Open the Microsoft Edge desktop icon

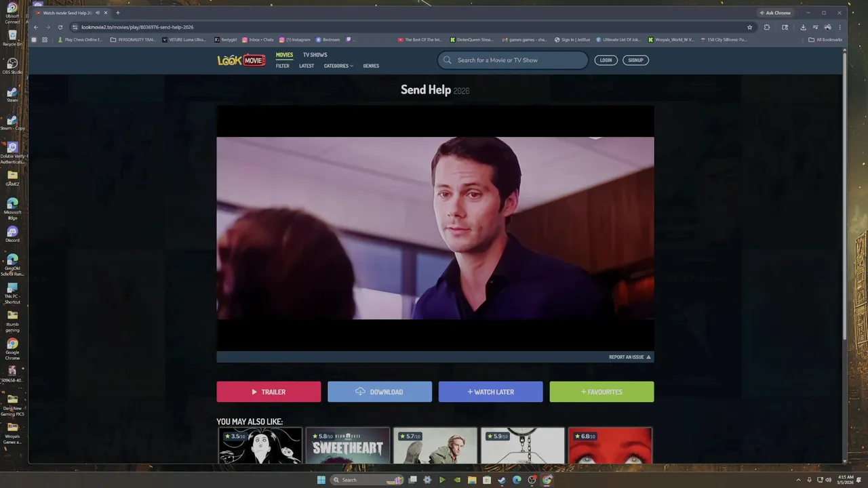click(12, 207)
